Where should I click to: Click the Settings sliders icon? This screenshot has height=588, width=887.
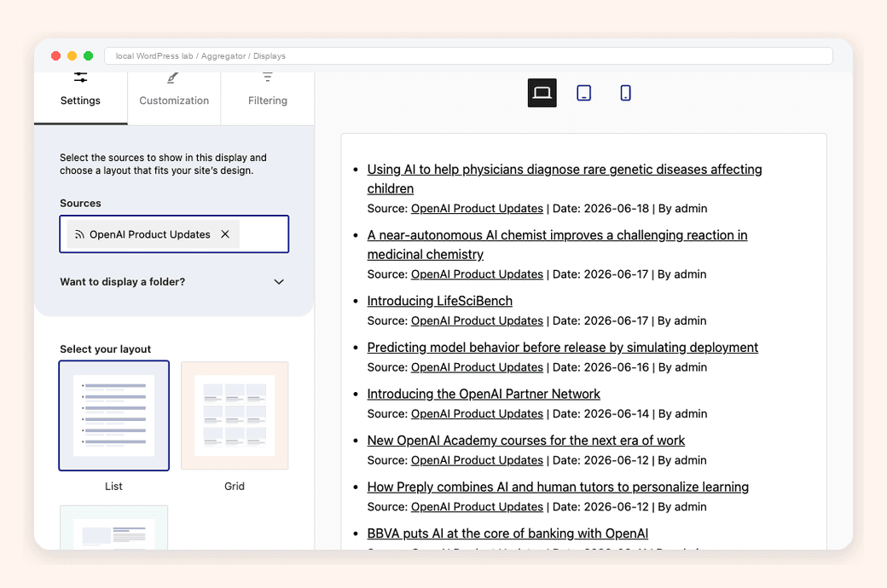pyautogui.click(x=80, y=78)
